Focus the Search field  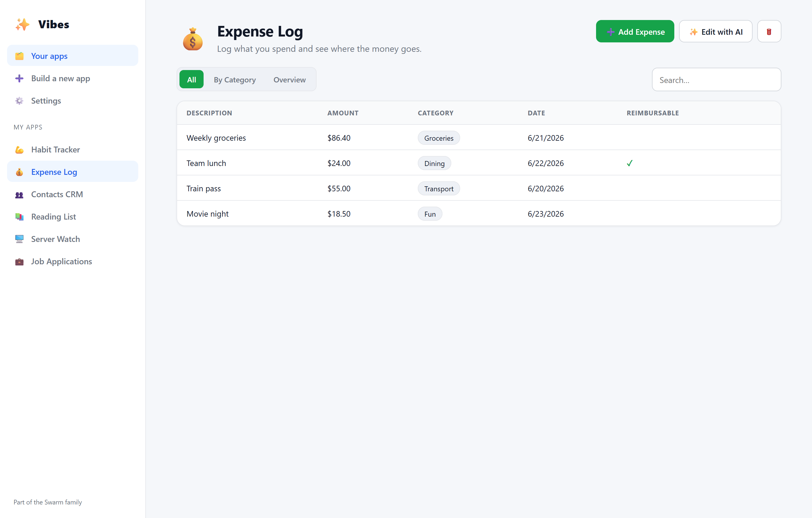click(716, 79)
